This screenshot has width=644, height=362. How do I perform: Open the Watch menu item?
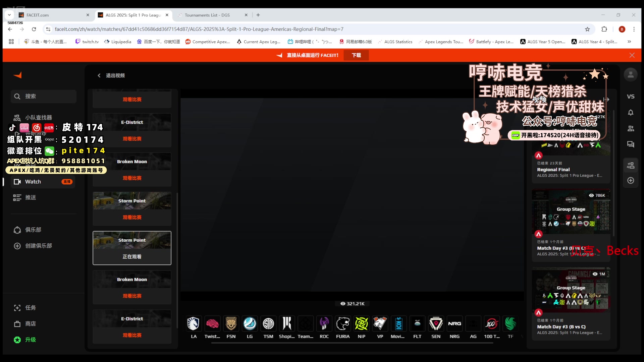coord(42,182)
